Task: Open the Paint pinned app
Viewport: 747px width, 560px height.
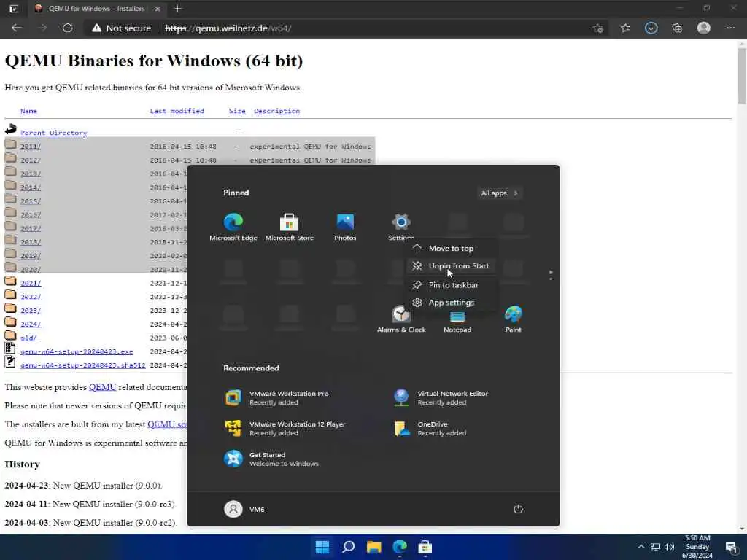Action: [513, 319]
